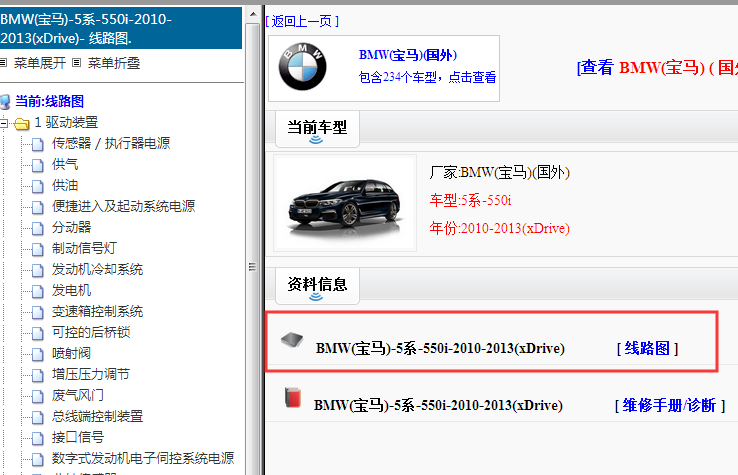Click the page icon beside 供气

[38, 165]
